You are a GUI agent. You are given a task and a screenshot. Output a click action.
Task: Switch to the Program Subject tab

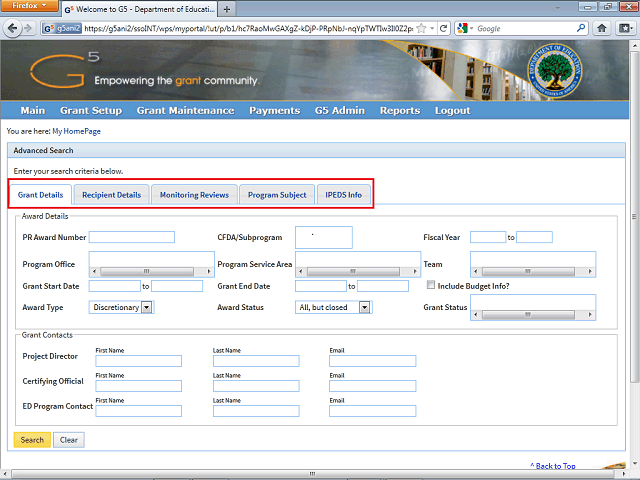coord(277,195)
